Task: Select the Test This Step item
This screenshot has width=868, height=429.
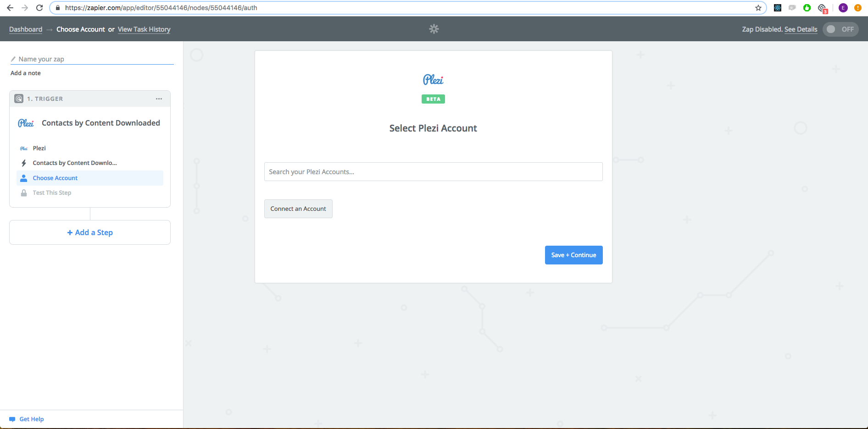Action: coord(90,193)
